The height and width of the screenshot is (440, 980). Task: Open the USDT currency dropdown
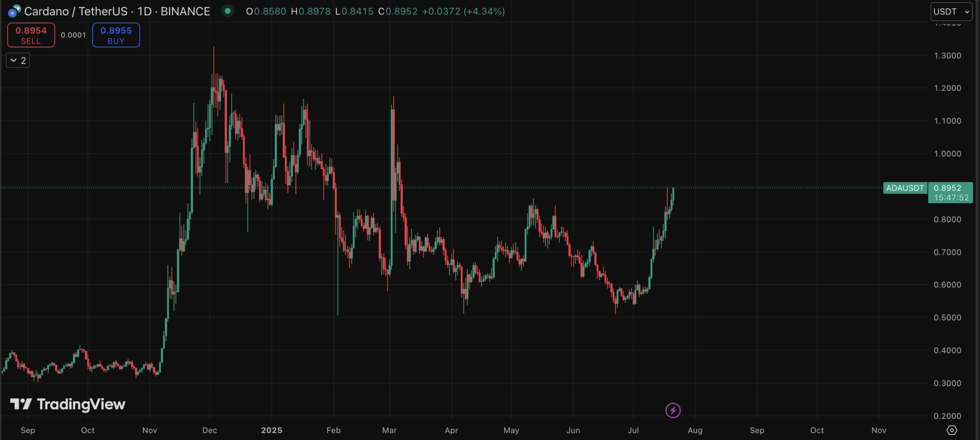point(950,11)
